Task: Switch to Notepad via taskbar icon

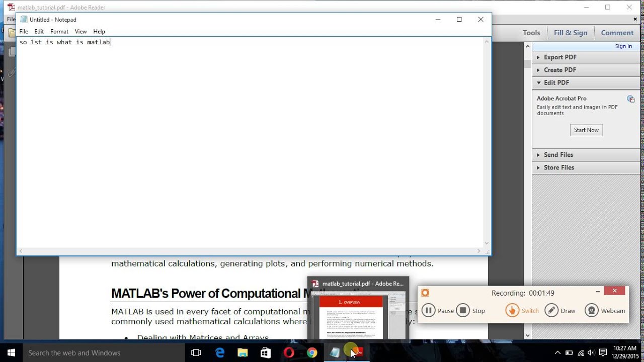Action: [335, 353]
